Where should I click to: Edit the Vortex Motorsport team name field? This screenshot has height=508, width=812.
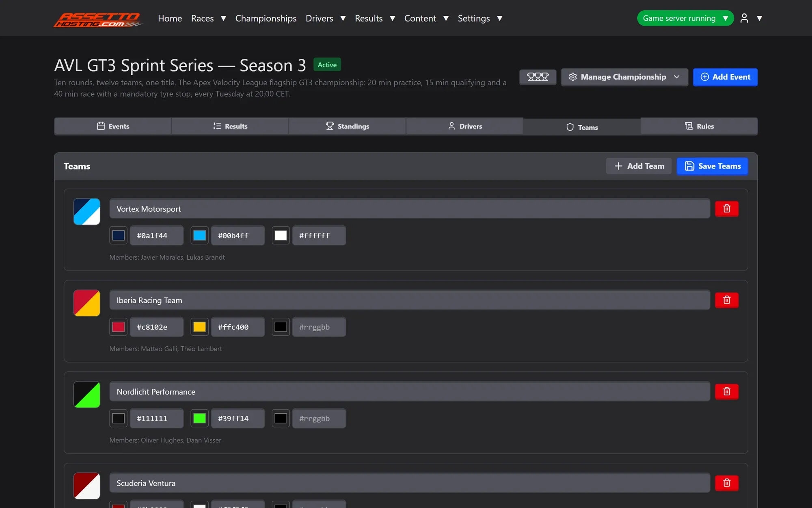[410, 209]
